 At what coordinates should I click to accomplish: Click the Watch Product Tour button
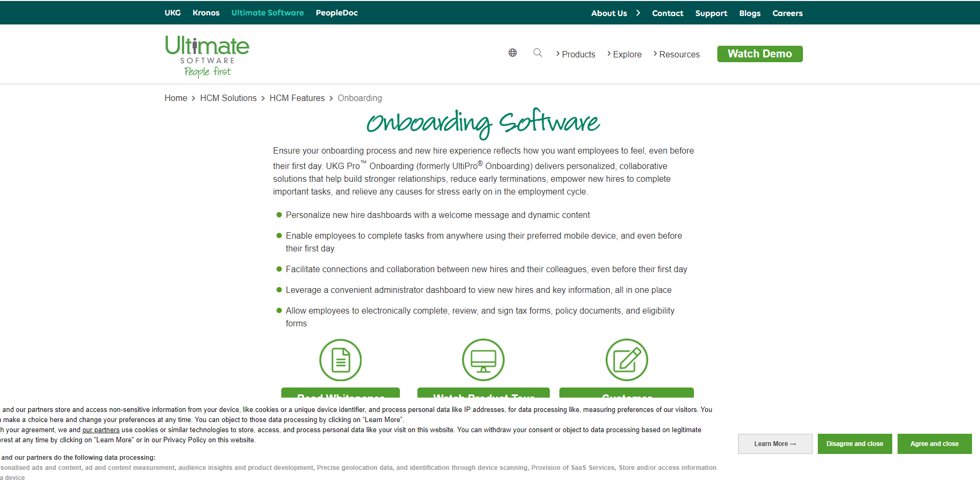coord(483,393)
